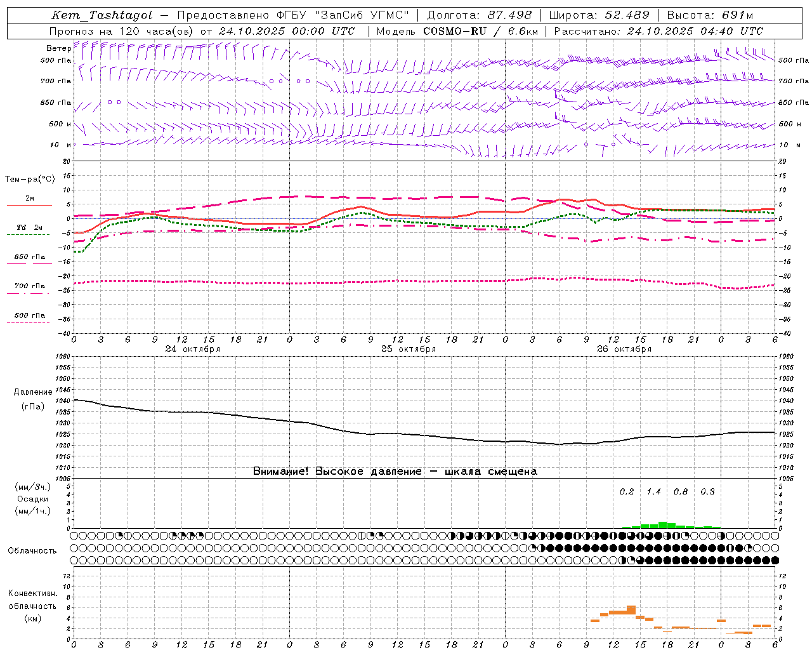
Task: Click the '24 октября' date label
Action: 193,349
